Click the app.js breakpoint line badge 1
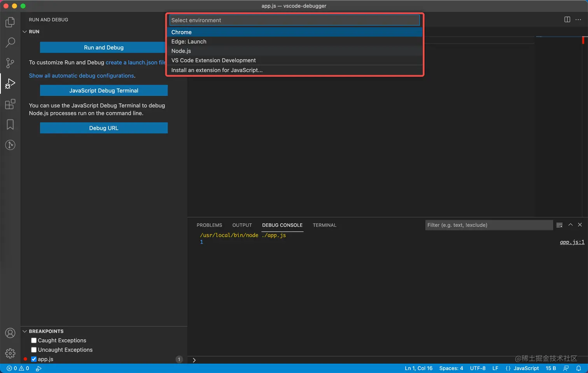Image resolution: width=588 pixels, height=373 pixels. coord(179,359)
